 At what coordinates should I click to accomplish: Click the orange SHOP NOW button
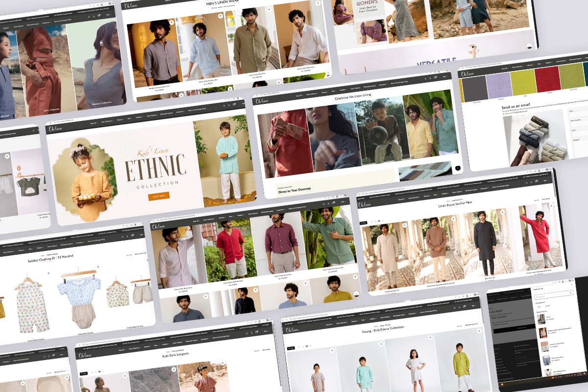click(x=159, y=196)
